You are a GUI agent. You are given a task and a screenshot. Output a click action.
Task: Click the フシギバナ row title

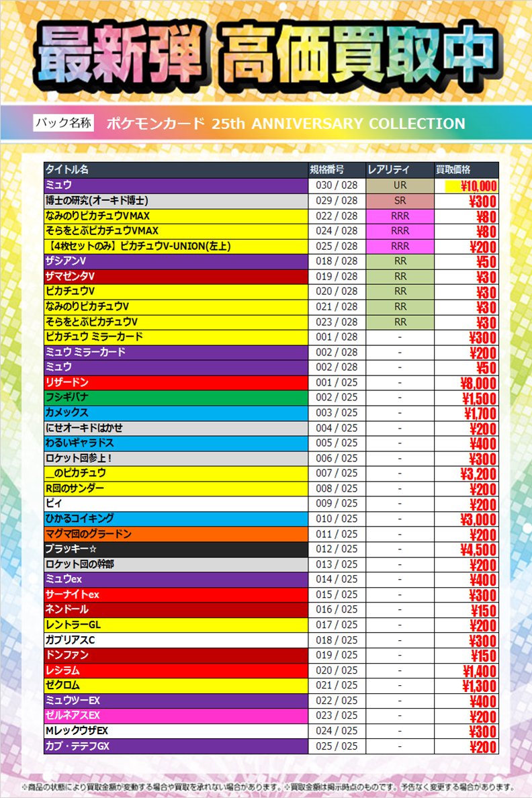175,397
